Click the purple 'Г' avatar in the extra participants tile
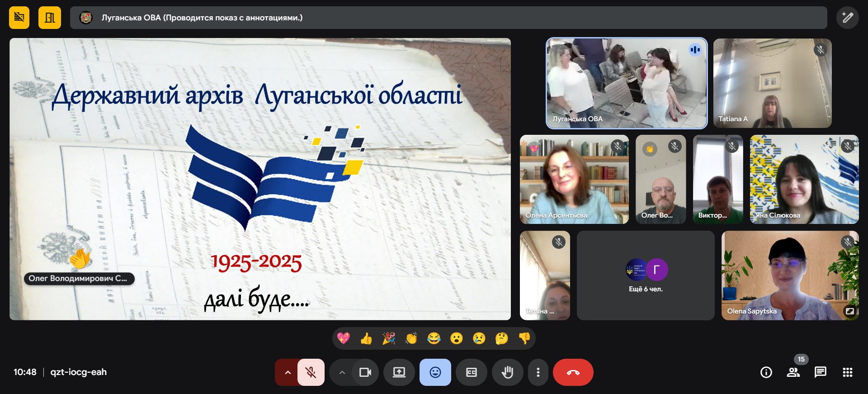868x394 pixels. tap(657, 270)
